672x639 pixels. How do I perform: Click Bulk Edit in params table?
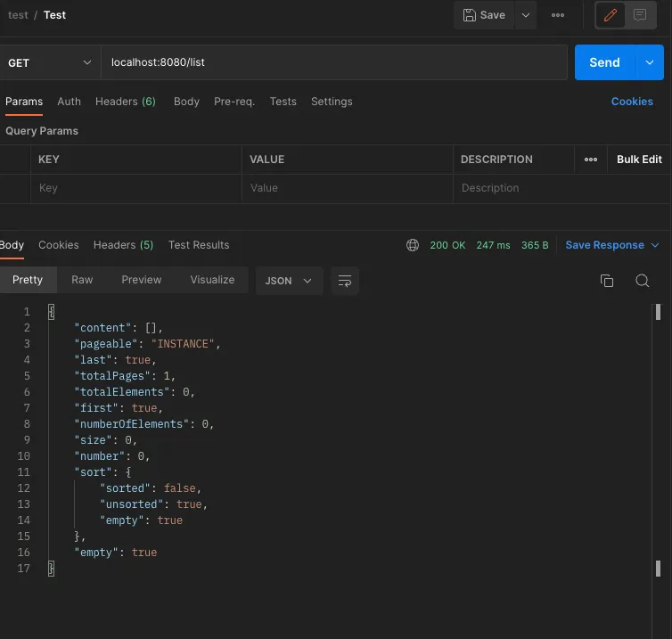639,160
